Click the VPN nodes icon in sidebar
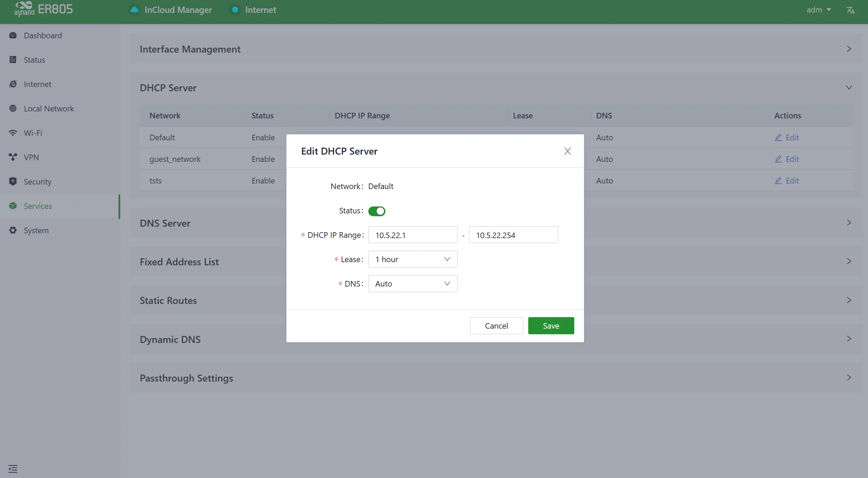The image size is (868, 478). point(13,157)
